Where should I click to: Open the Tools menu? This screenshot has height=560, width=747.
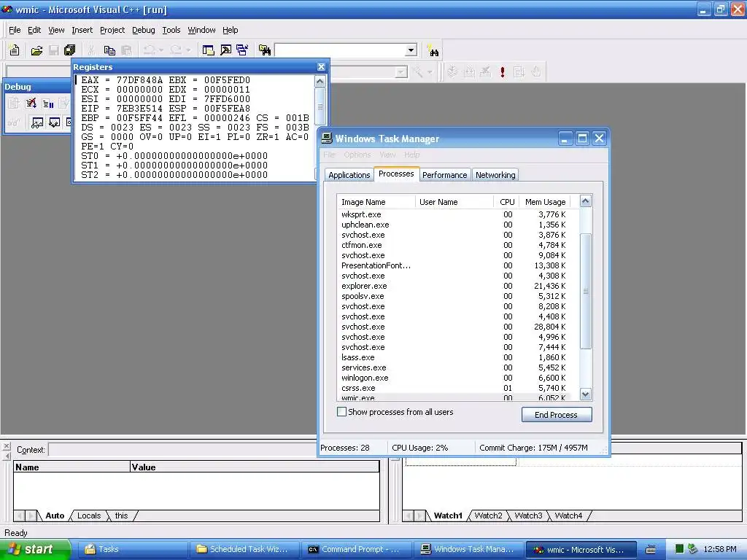(171, 30)
